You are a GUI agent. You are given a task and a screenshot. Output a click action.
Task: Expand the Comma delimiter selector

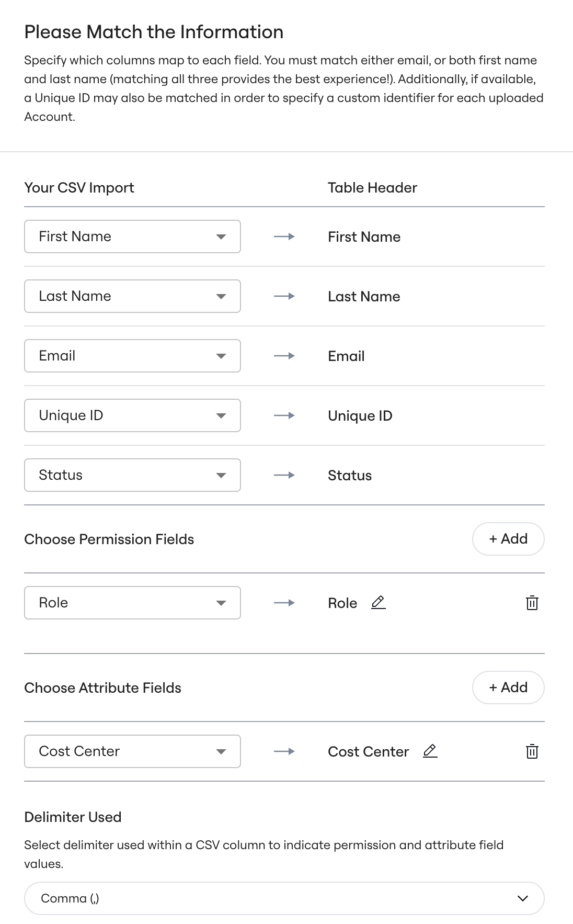point(284,898)
